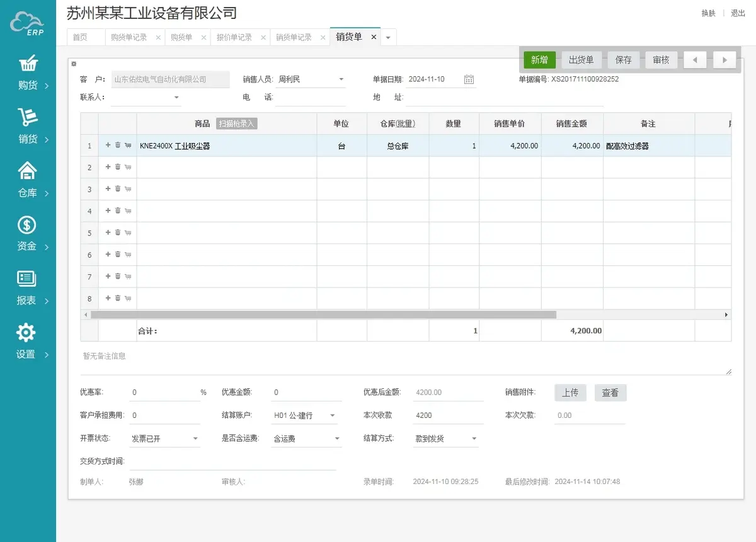Open the 设置 settings gear icon

(x=26, y=332)
